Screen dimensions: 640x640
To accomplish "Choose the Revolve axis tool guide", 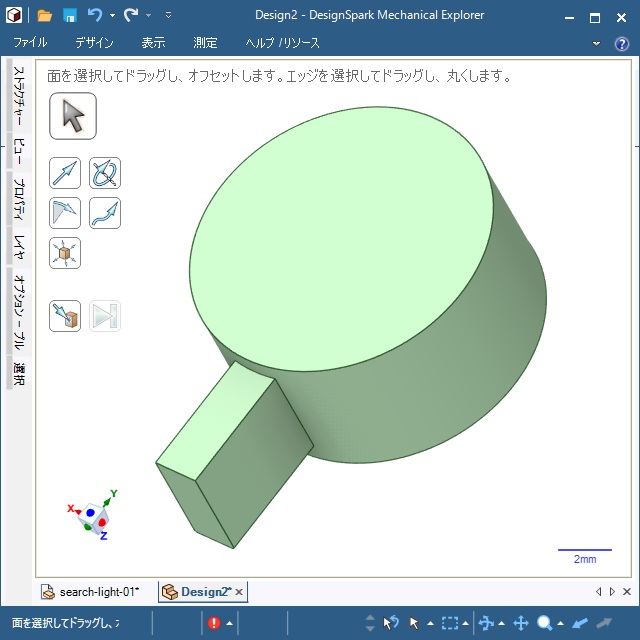I will (x=105, y=174).
